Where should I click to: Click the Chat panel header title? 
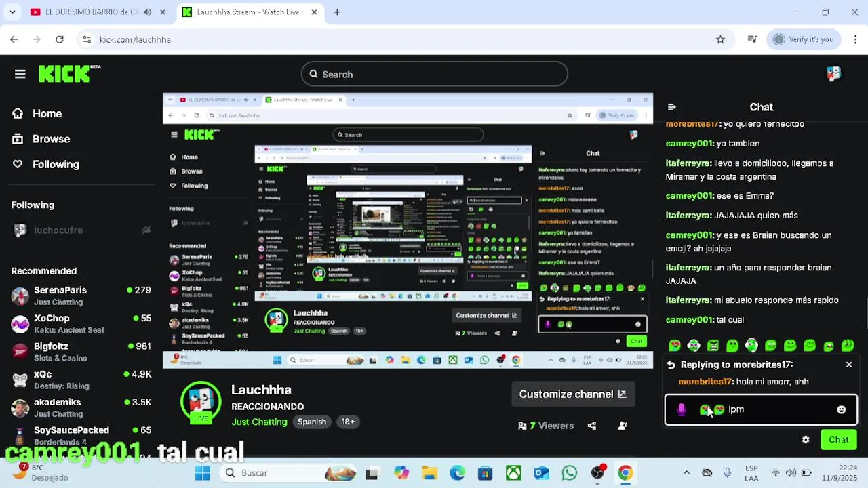(x=761, y=107)
